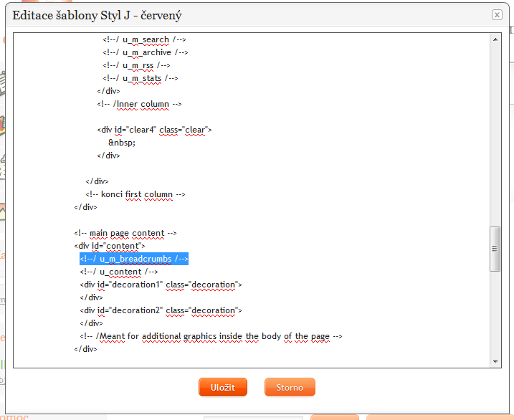Click the konci first column comment
Viewport: 514px width, 420px height.
[135, 194]
